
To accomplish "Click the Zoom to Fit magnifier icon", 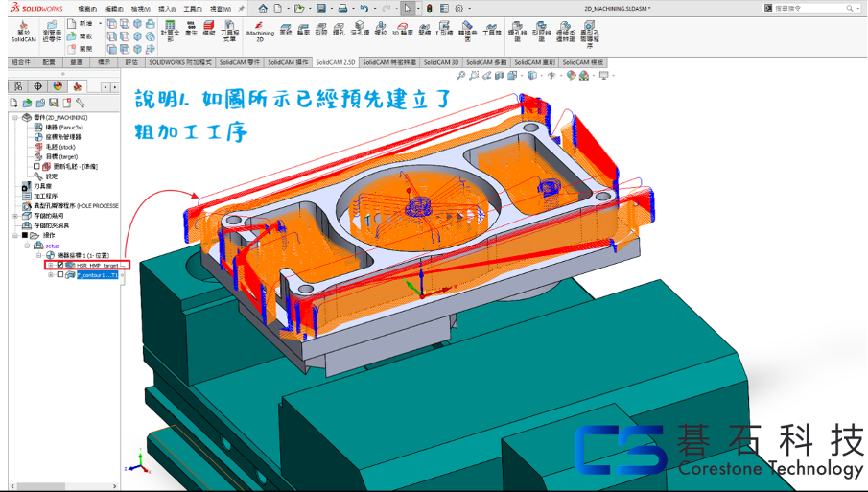I will coord(461,75).
